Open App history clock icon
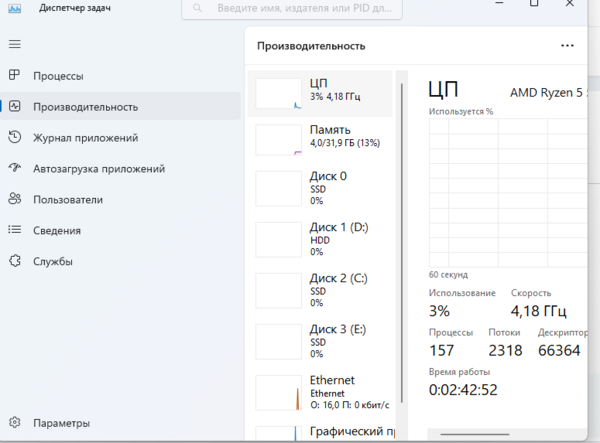Image resolution: width=600 pixels, height=443 pixels. tap(14, 138)
